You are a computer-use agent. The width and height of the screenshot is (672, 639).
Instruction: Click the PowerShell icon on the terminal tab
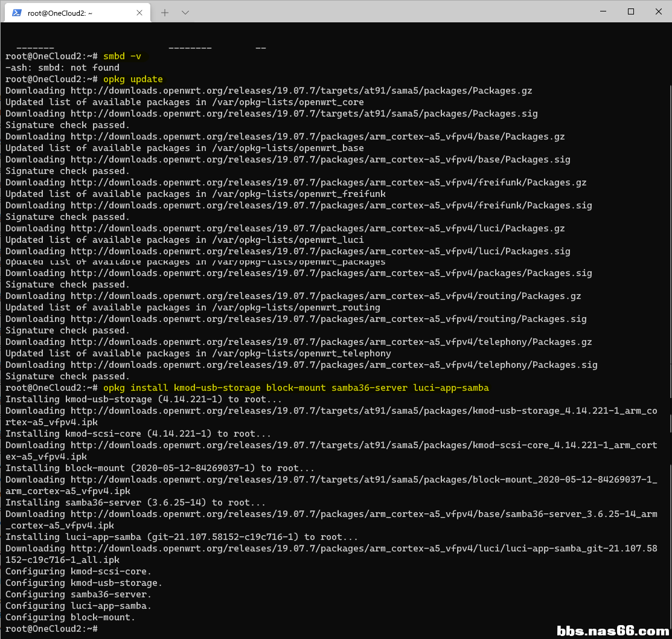[17, 12]
